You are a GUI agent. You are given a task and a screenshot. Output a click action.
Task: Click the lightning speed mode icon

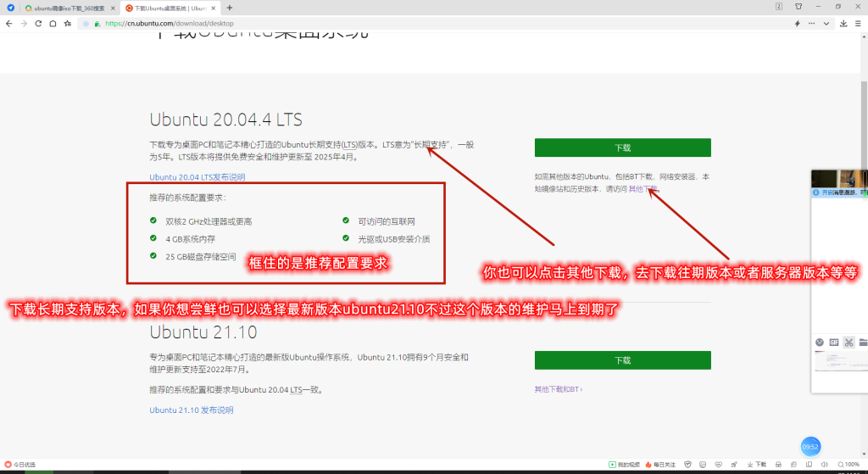(797, 24)
